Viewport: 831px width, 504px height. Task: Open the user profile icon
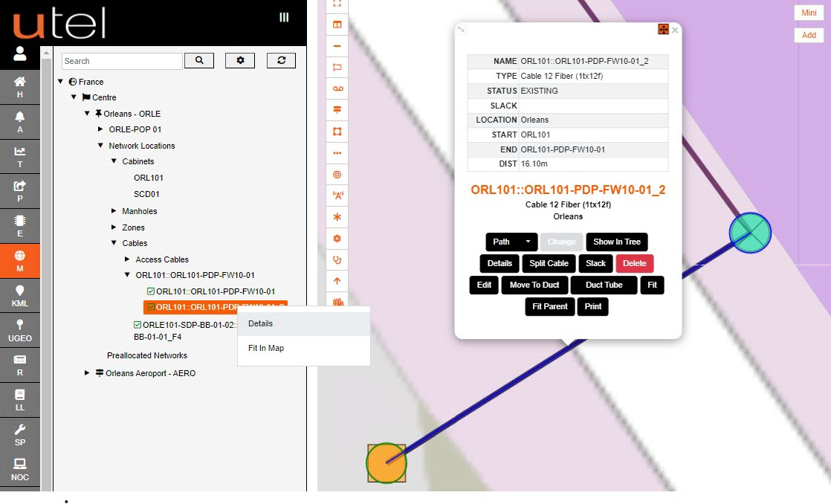coord(20,54)
